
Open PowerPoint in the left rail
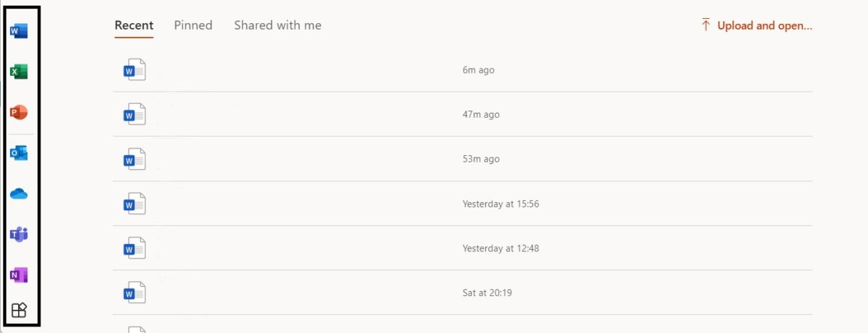19,113
